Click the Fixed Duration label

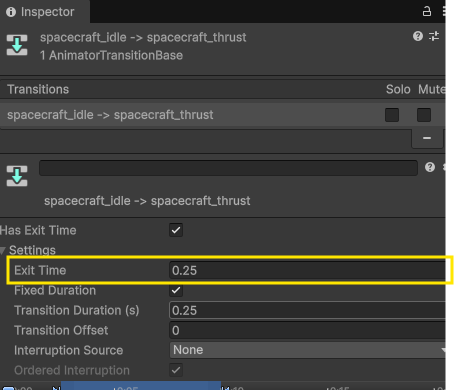coord(55,290)
